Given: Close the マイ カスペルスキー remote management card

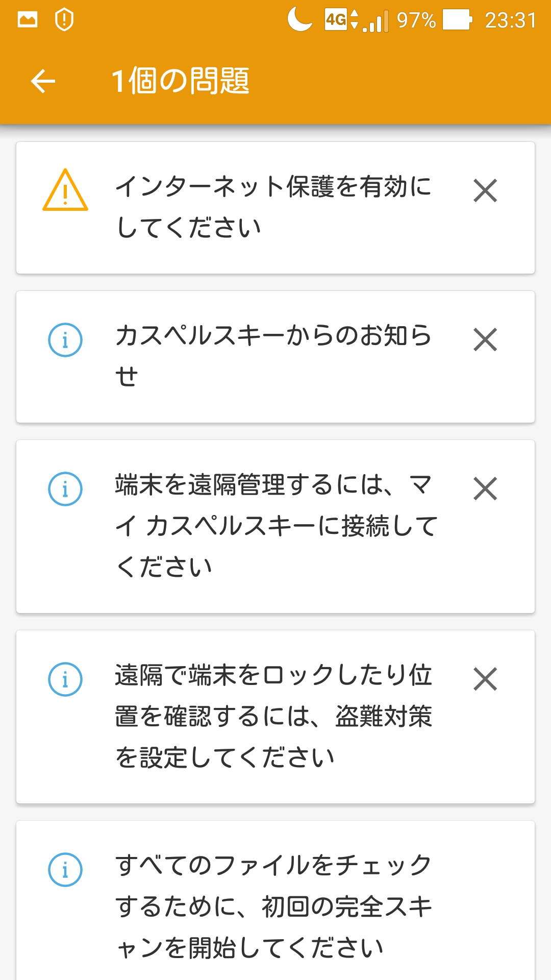Looking at the screenshot, I should (x=485, y=489).
